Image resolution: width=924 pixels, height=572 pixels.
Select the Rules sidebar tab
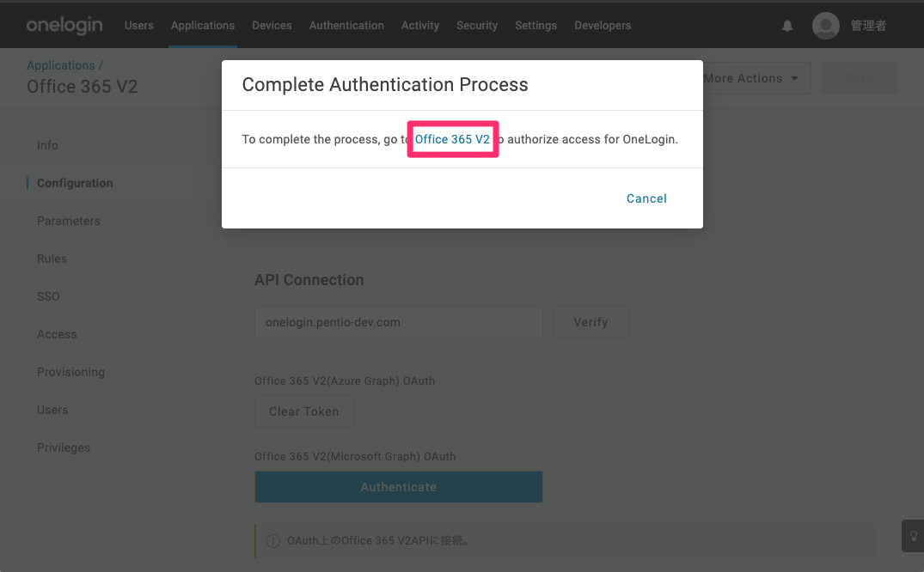pyautogui.click(x=52, y=259)
